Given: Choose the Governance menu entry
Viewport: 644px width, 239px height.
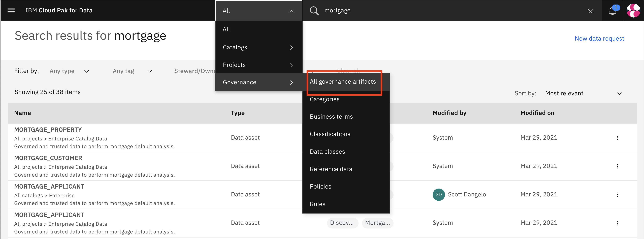Looking at the screenshot, I should coord(259,82).
